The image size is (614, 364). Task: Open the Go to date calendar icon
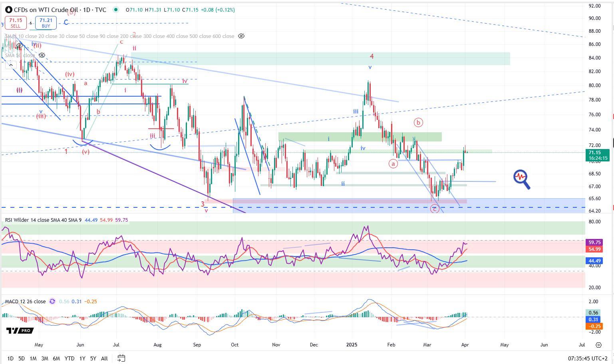121,358
